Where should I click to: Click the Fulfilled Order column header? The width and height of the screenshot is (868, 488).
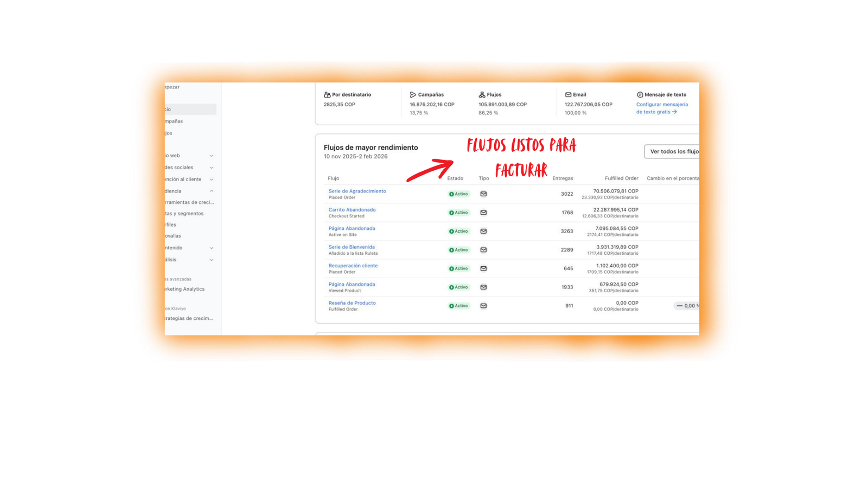[x=621, y=178]
